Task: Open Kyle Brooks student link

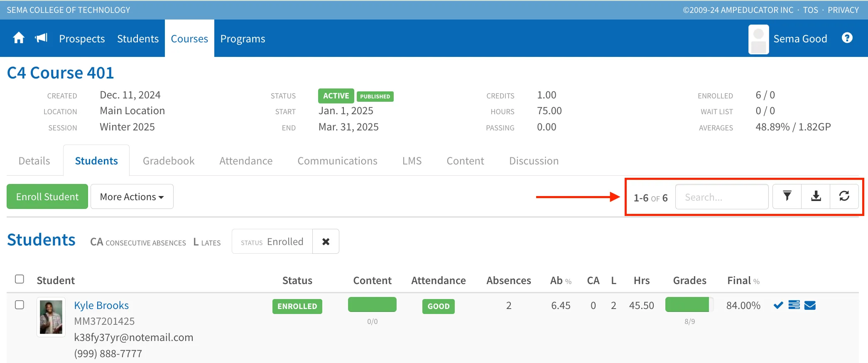Action: click(101, 305)
